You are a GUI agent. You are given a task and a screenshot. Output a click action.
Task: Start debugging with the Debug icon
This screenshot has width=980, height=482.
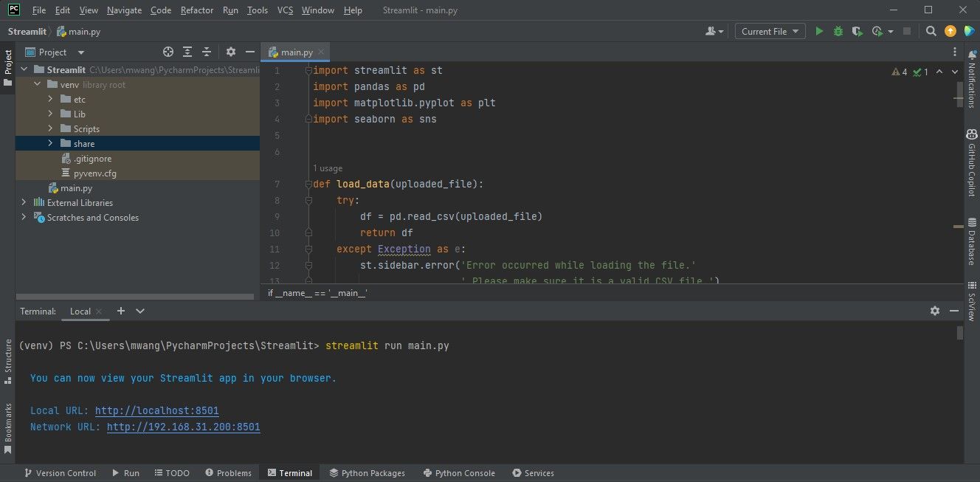point(838,31)
